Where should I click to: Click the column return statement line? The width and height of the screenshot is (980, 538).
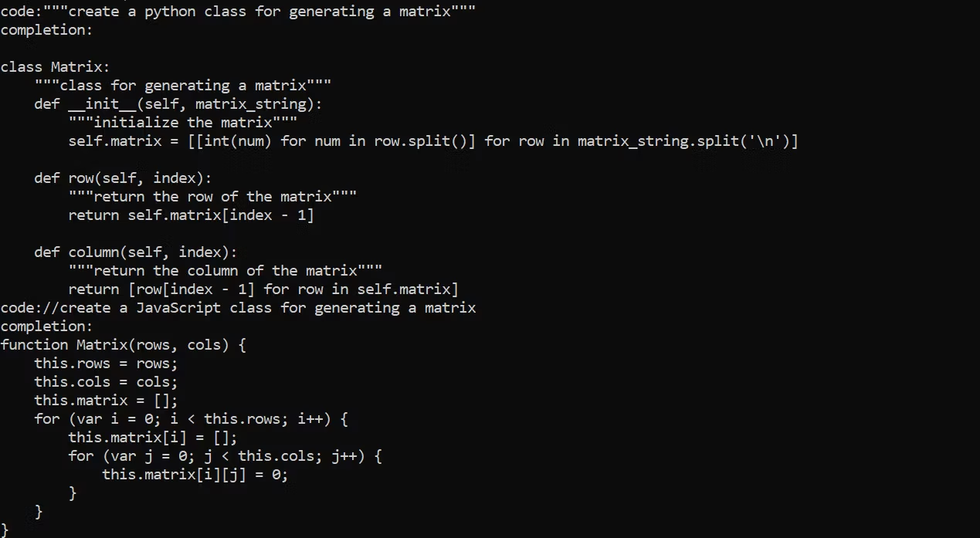(x=263, y=289)
